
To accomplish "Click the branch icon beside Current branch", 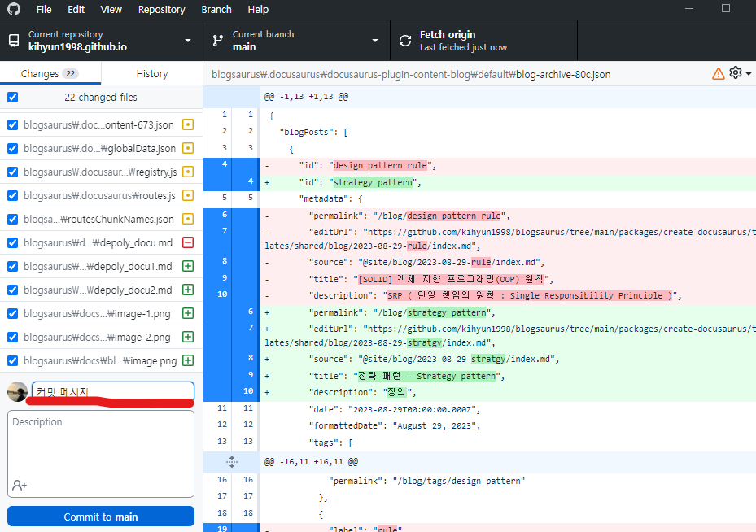I will tap(218, 41).
